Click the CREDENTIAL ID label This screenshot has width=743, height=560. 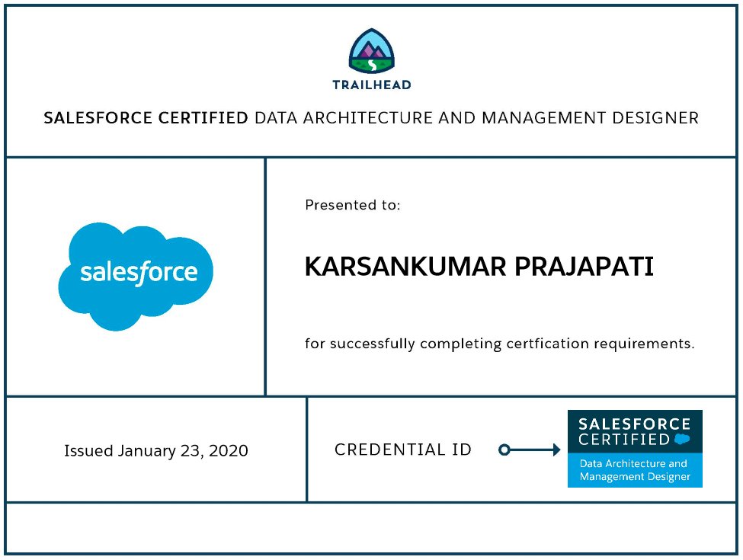[405, 450]
